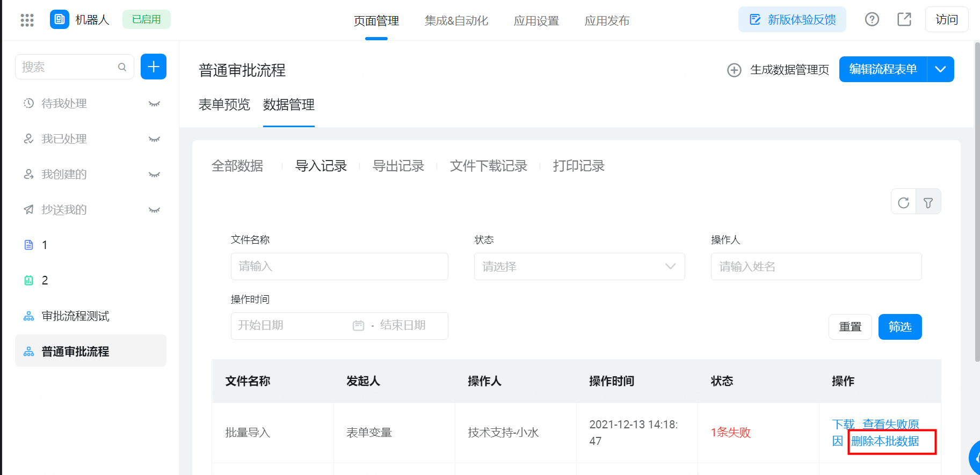
Task: Select the 导入记录 sub-tab
Action: (x=321, y=166)
